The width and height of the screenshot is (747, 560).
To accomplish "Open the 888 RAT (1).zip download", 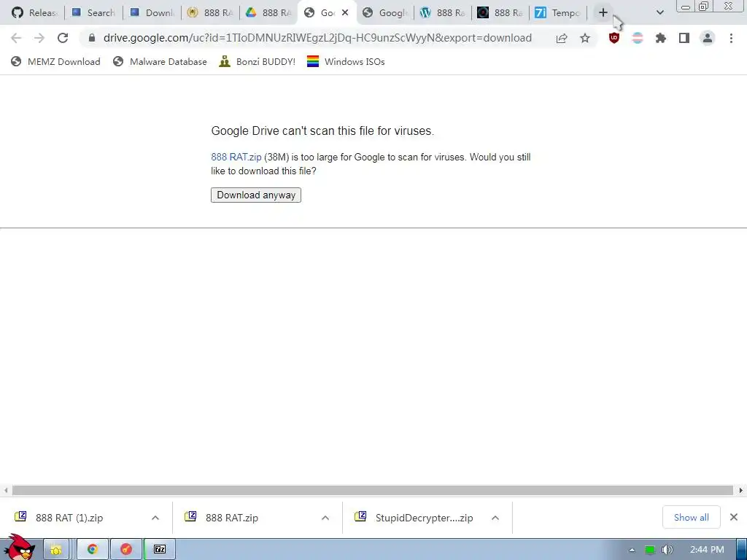I will [69, 518].
